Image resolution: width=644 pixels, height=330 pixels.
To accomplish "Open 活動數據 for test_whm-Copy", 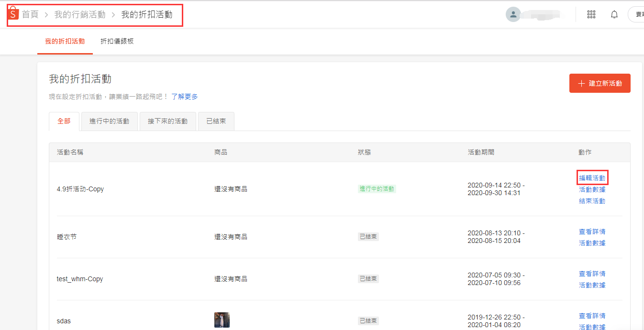I will (592, 285).
